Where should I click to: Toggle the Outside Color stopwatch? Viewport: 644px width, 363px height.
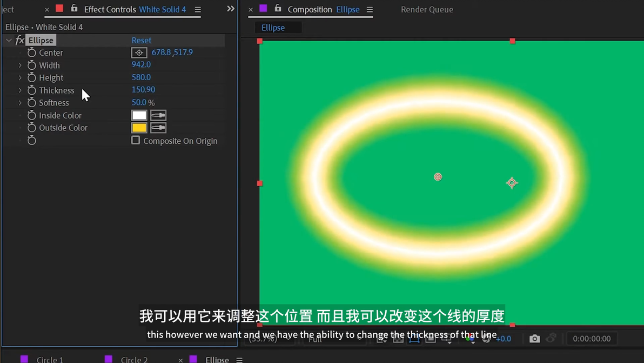(x=32, y=128)
